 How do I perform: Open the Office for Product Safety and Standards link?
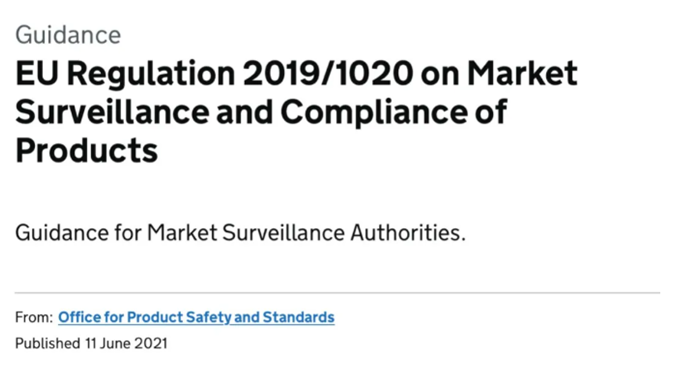(x=196, y=317)
